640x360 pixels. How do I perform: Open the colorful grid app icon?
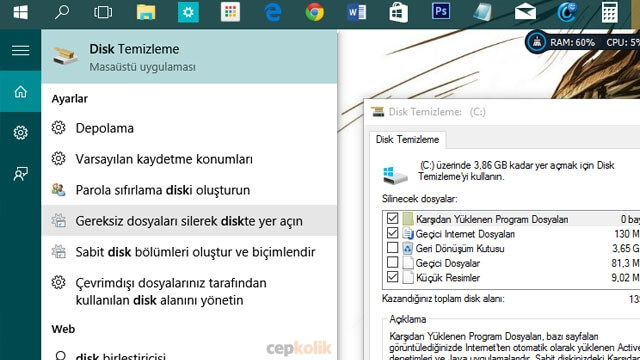click(230, 12)
